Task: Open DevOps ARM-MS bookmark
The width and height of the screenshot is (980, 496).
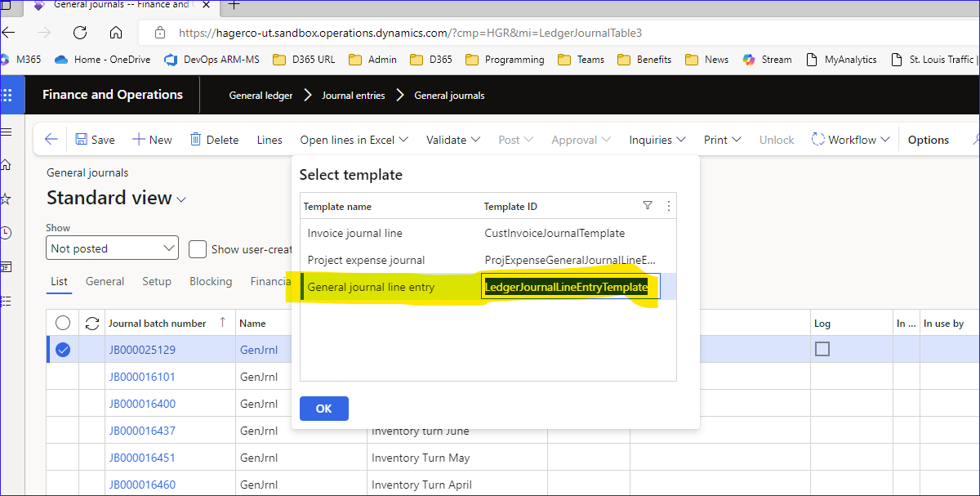Action: 212,60
